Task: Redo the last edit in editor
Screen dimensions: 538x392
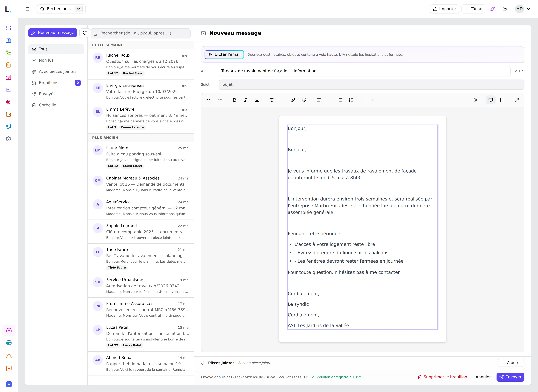Action: [220, 100]
